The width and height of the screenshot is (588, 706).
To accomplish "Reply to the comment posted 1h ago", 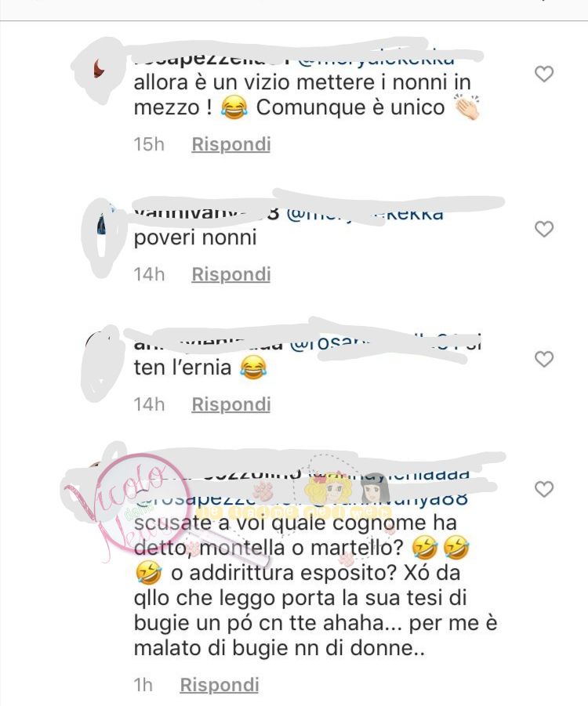I will coord(220,685).
